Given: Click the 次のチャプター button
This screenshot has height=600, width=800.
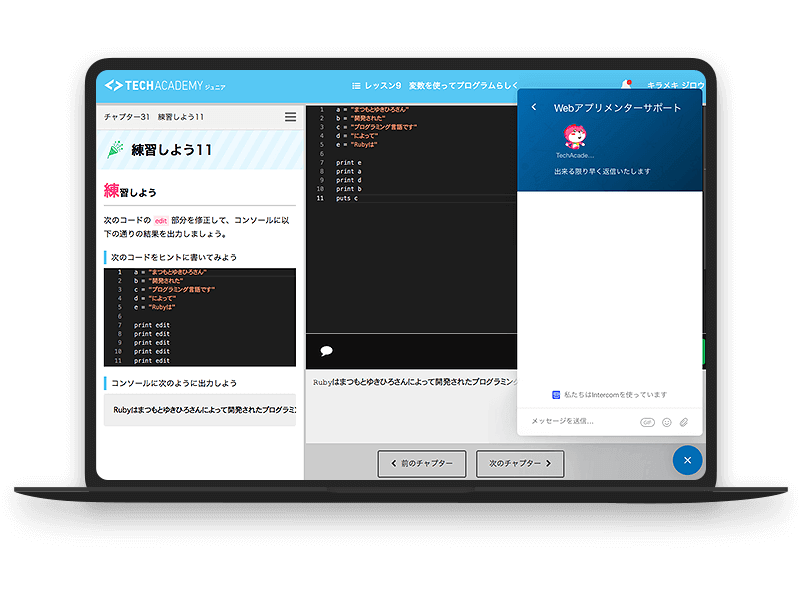Looking at the screenshot, I should point(520,463).
